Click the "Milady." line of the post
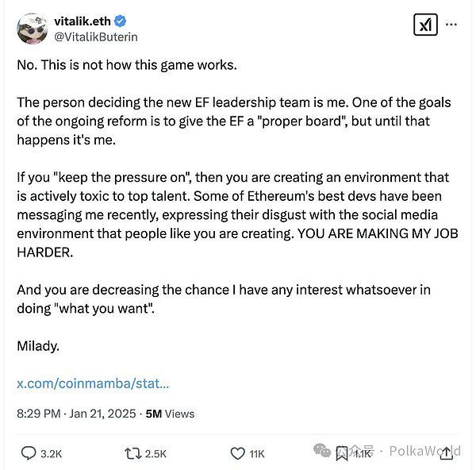 (38, 346)
